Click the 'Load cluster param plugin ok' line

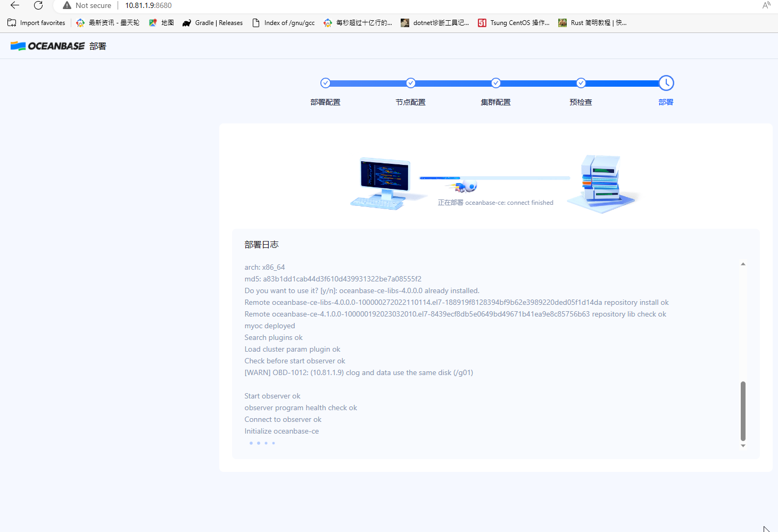coord(292,349)
